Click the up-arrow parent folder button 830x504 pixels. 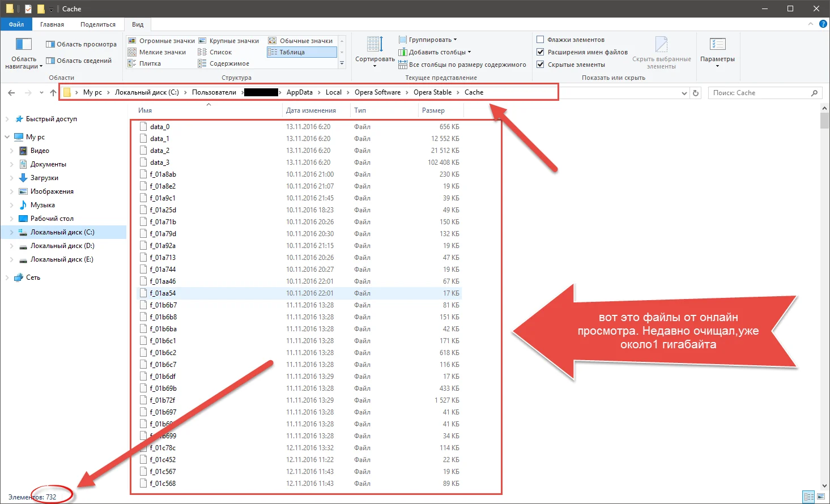pyautogui.click(x=53, y=93)
